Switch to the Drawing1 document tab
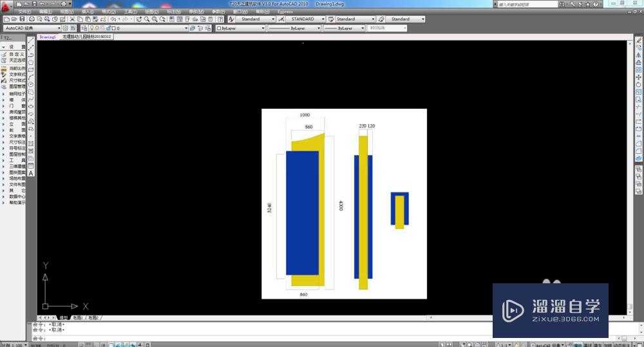The image size is (644, 347). coord(48,37)
